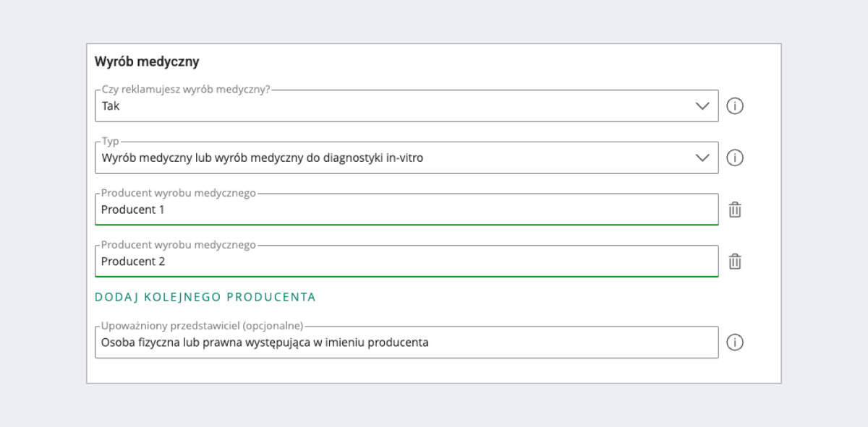Show info for Upoważniony przedstawiciel field

point(735,342)
